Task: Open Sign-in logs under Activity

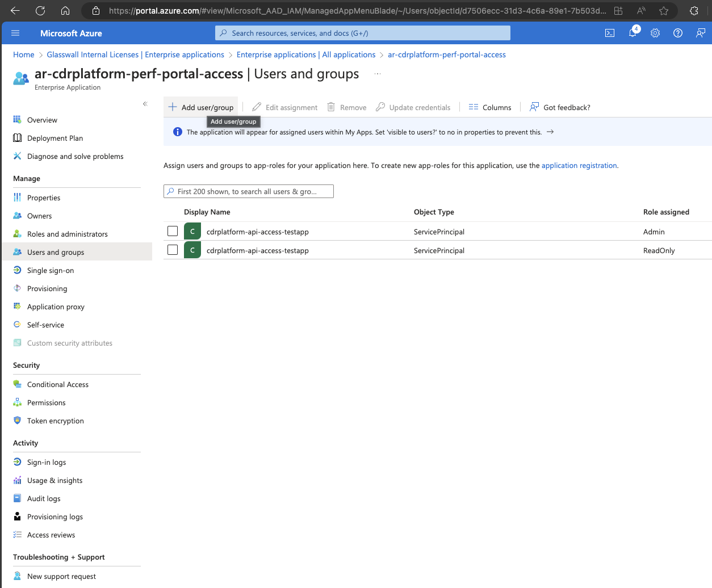Action: coord(47,462)
